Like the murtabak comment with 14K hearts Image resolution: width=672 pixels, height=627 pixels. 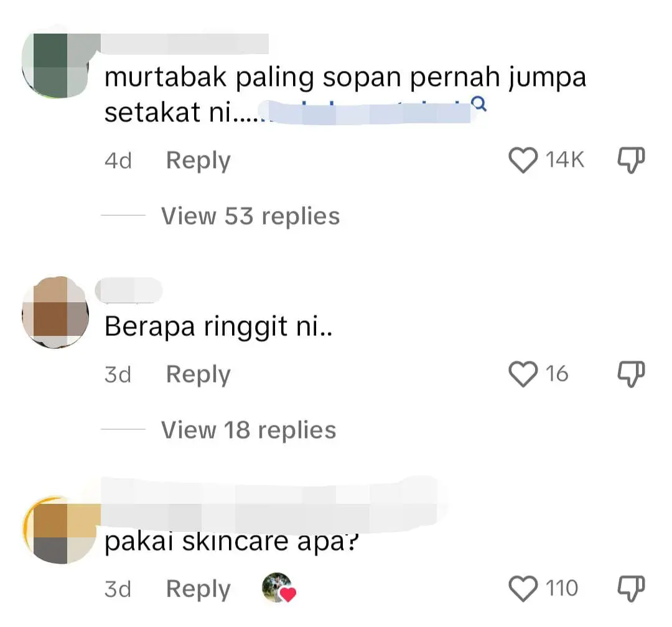point(523,160)
